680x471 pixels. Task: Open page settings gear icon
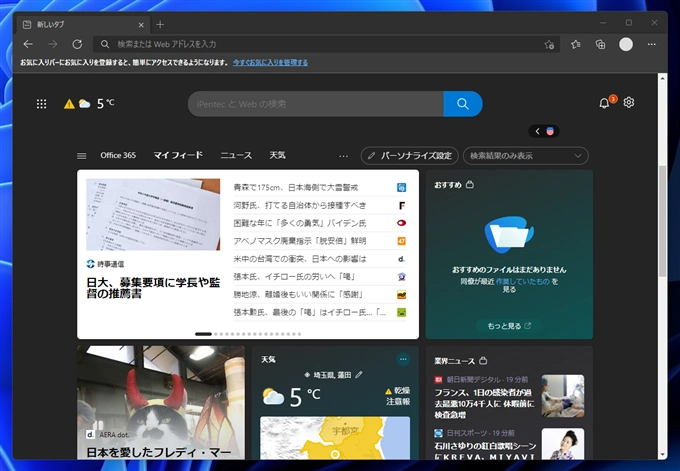(x=629, y=103)
